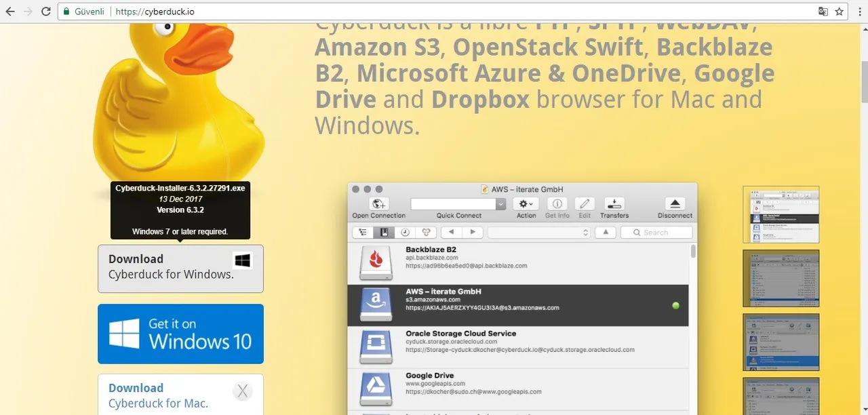The height and width of the screenshot is (415, 868).
Task: Click Download Cyberduck for Windows button
Action: (x=180, y=269)
